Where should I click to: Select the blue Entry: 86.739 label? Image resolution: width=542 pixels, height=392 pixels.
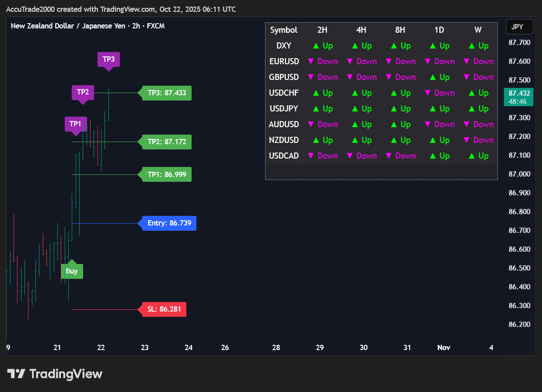(169, 223)
